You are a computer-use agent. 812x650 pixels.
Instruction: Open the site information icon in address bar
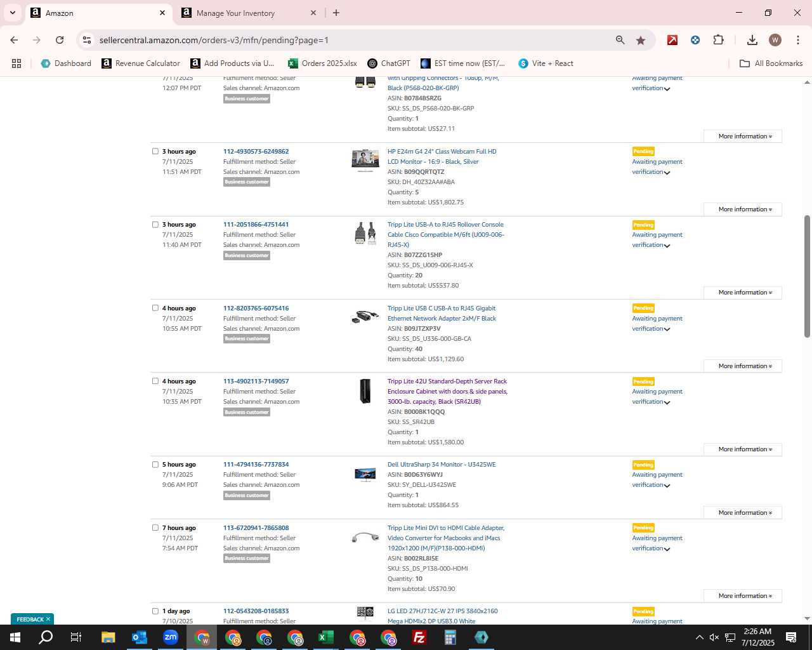click(x=87, y=40)
